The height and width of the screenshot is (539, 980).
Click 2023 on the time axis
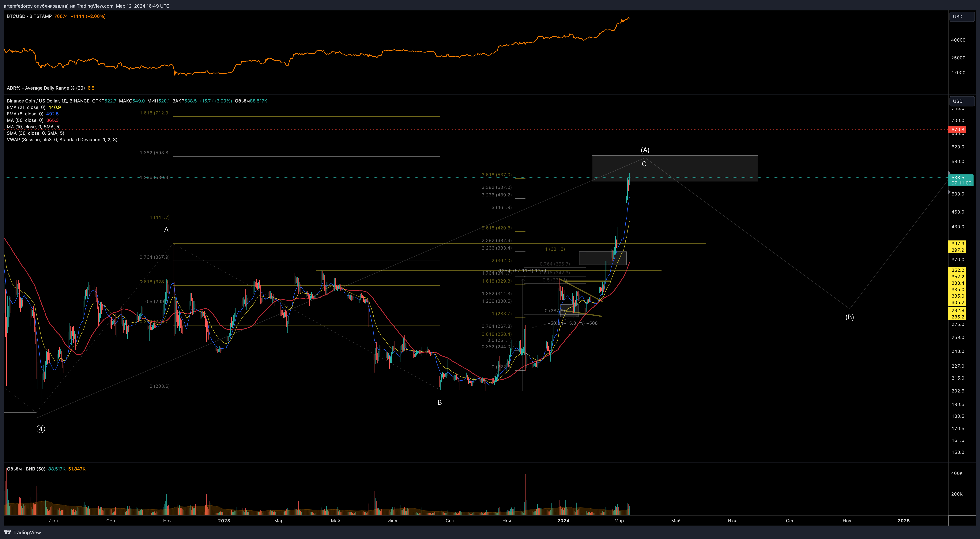pos(224,521)
